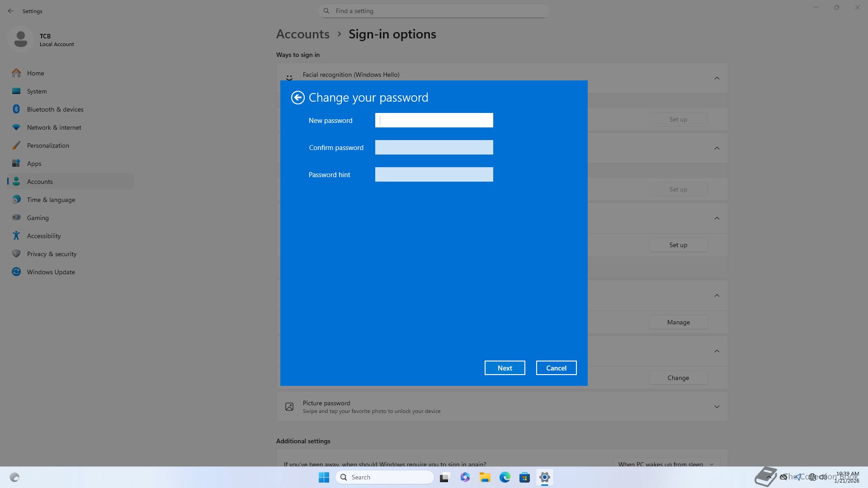Image resolution: width=868 pixels, height=488 pixels.
Task: Click Accounts in the breadcrumb
Action: 302,34
